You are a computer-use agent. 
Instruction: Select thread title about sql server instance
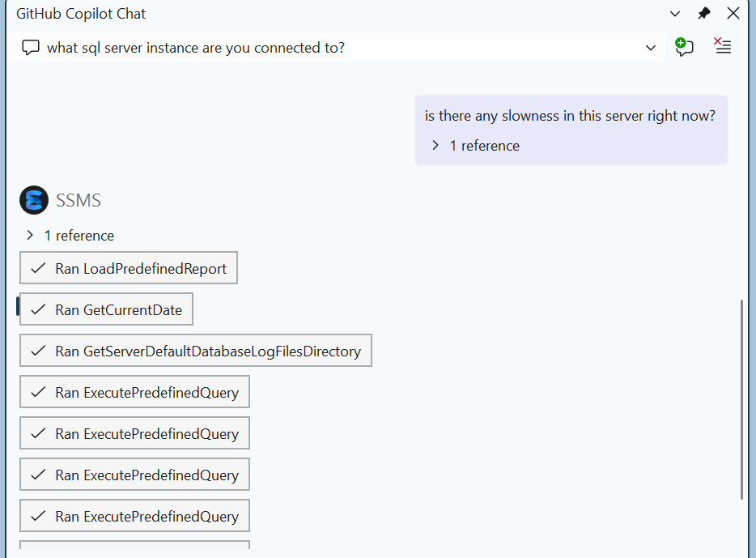click(x=195, y=48)
